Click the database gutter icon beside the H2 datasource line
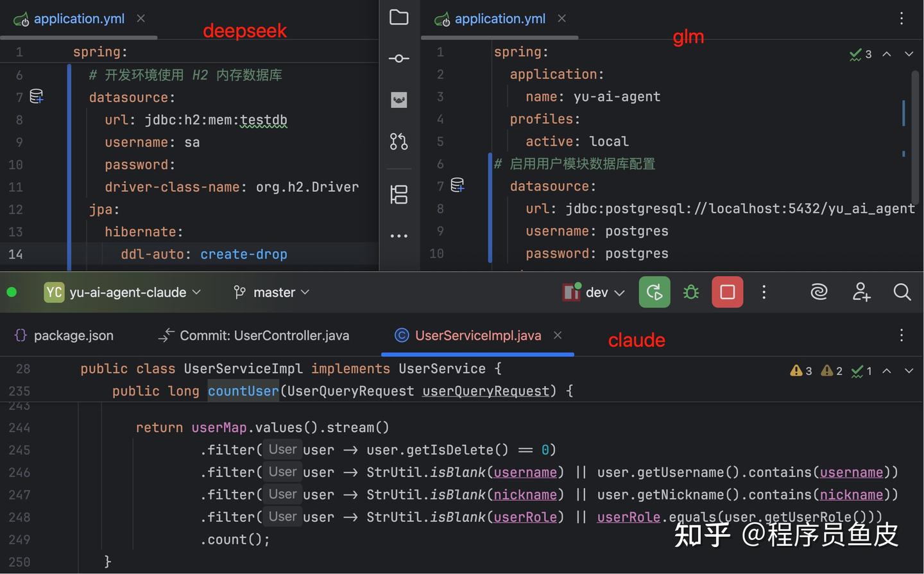This screenshot has height=574, width=924. [x=37, y=96]
